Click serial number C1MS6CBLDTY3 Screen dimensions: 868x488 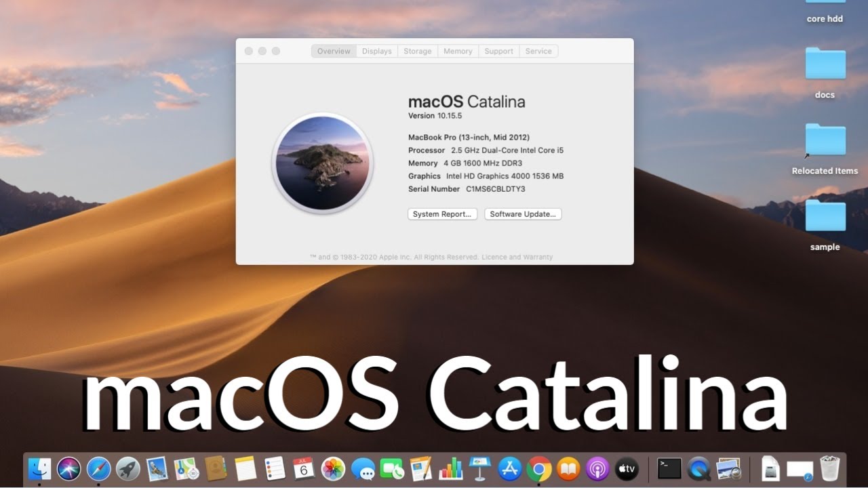(x=496, y=189)
